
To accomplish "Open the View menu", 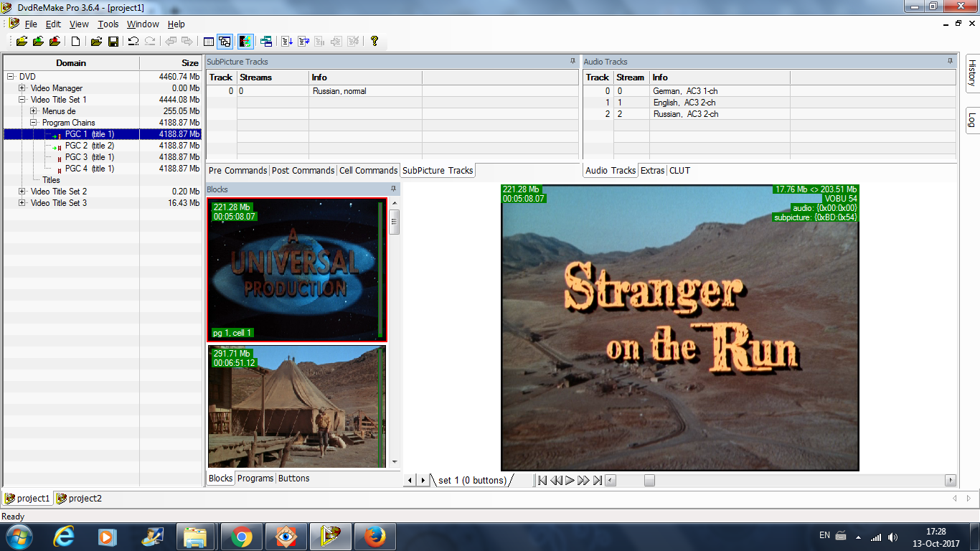I will [x=79, y=24].
